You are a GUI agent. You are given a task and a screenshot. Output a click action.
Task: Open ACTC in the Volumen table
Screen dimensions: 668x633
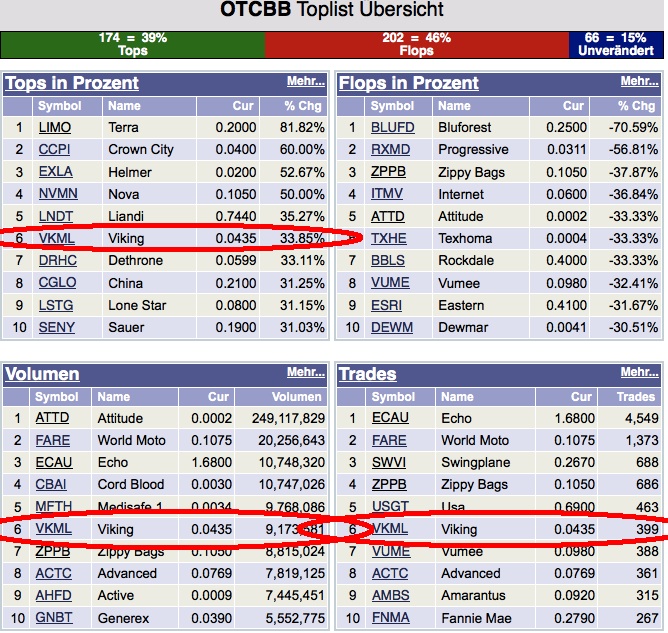[53, 573]
